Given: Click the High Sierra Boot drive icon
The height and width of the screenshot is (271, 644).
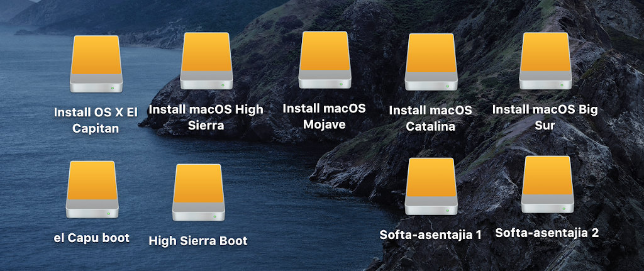Looking at the screenshot, I should pyautogui.click(x=198, y=192).
